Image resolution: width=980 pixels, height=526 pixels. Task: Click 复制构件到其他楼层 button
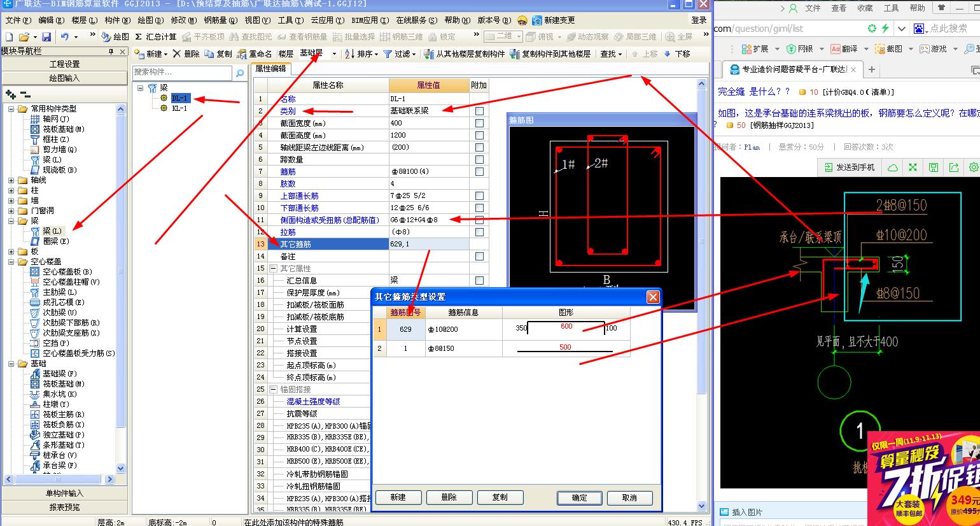click(x=550, y=54)
